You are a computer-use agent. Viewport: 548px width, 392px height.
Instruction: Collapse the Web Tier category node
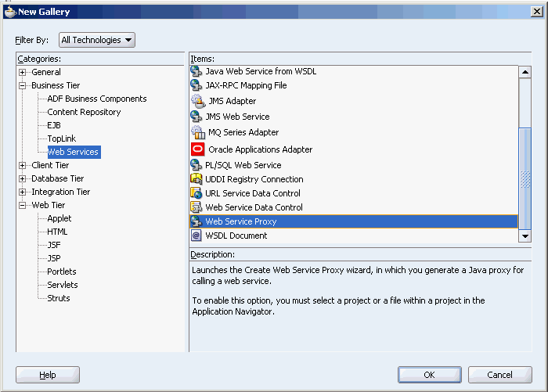tap(23, 205)
